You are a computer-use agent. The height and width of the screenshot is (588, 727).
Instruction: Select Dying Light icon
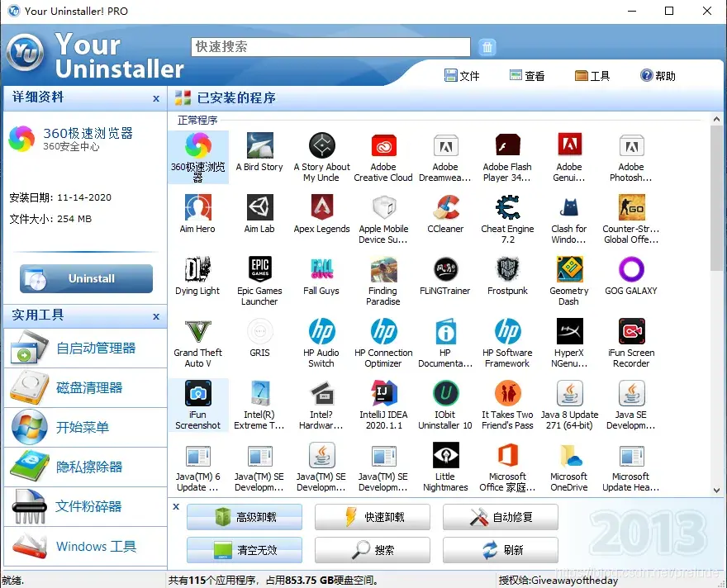point(198,269)
